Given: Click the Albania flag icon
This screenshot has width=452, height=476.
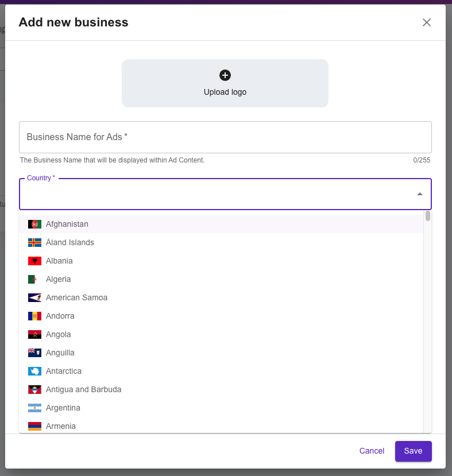Looking at the screenshot, I should [x=34, y=261].
